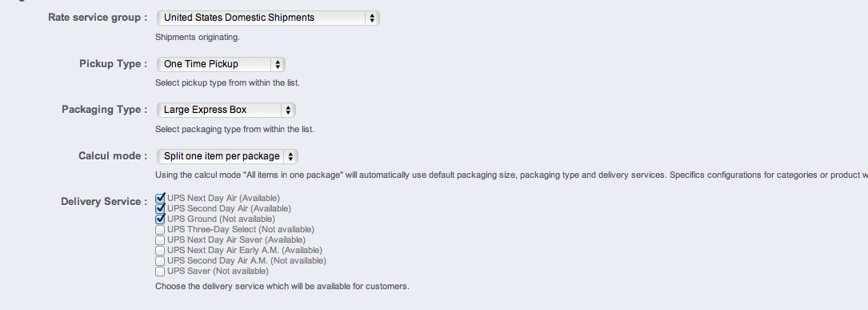The width and height of the screenshot is (868, 310).
Task: Enable UPS Second Day Air A.M. checkbox
Action: 160,260
